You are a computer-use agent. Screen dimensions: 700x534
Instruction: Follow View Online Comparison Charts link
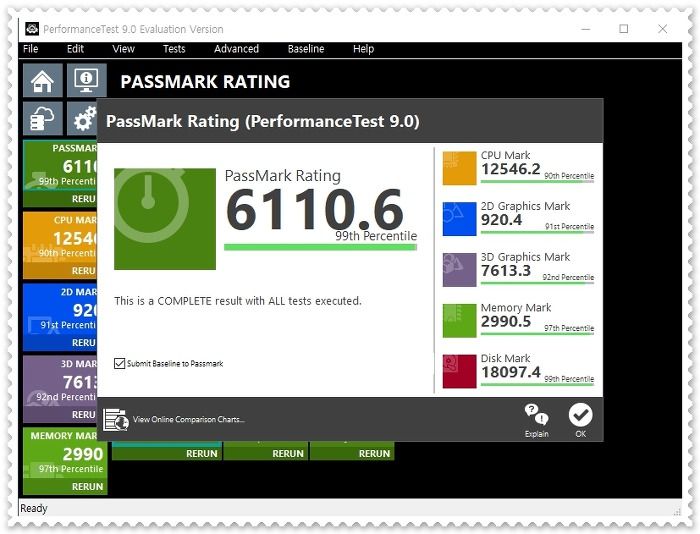pos(188,420)
